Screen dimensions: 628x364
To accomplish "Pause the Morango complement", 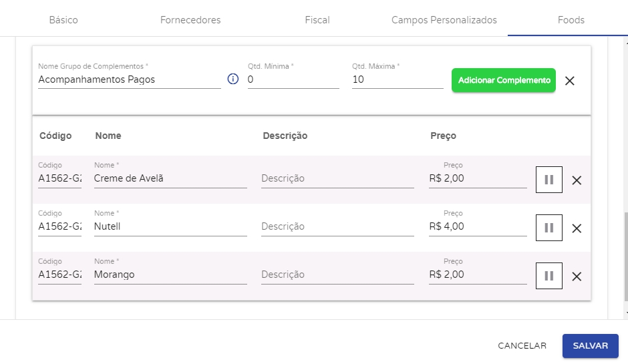I will pyautogui.click(x=549, y=276).
